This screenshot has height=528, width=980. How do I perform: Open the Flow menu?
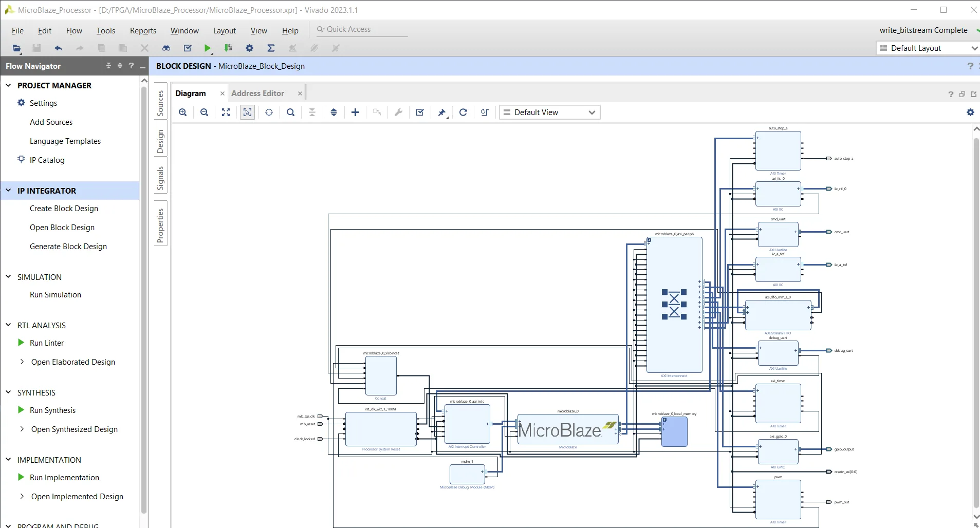coord(74,31)
